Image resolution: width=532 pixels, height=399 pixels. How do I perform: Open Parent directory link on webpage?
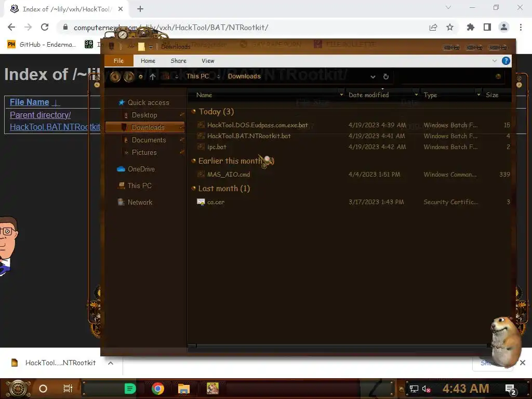(40, 115)
